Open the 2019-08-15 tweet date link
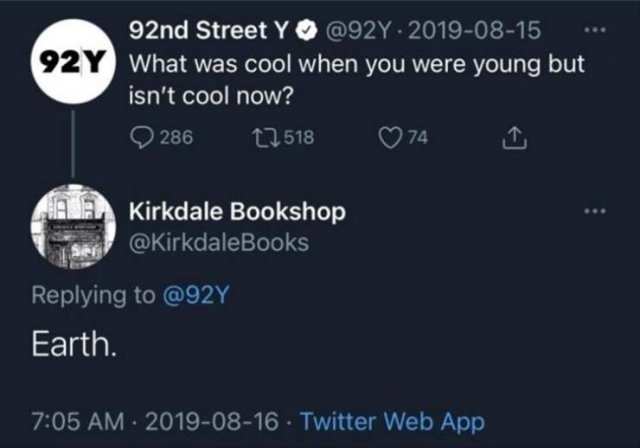 (x=475, y=32)
